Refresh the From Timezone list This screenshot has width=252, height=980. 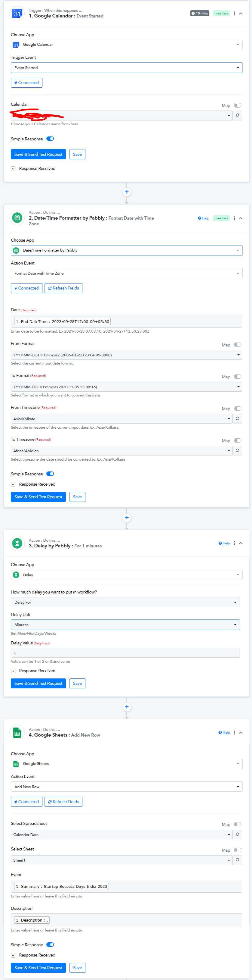238,418
